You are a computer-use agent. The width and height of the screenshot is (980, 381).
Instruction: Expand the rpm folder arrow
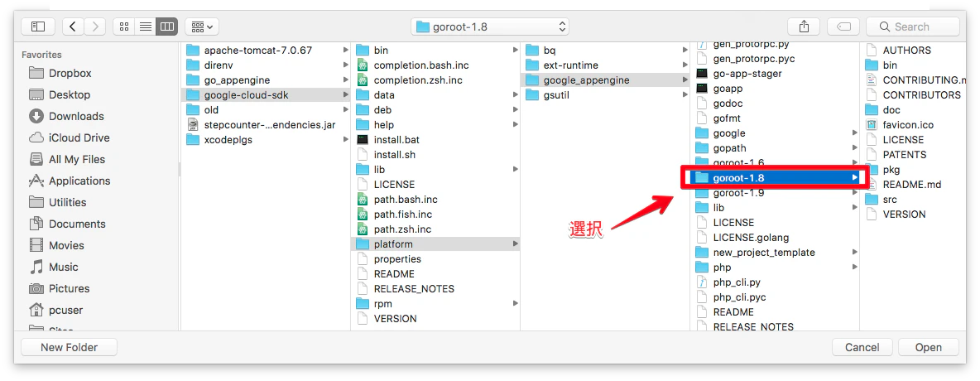point(515,303)
